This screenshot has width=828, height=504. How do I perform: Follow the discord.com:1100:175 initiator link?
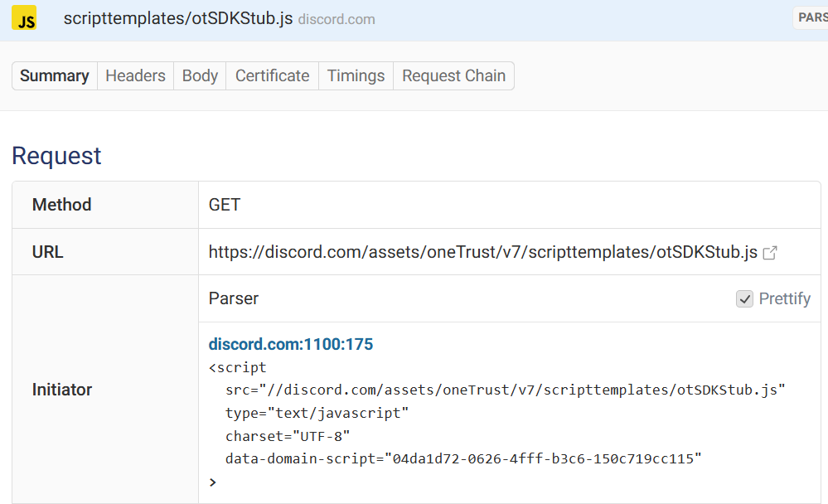(290, 344)
